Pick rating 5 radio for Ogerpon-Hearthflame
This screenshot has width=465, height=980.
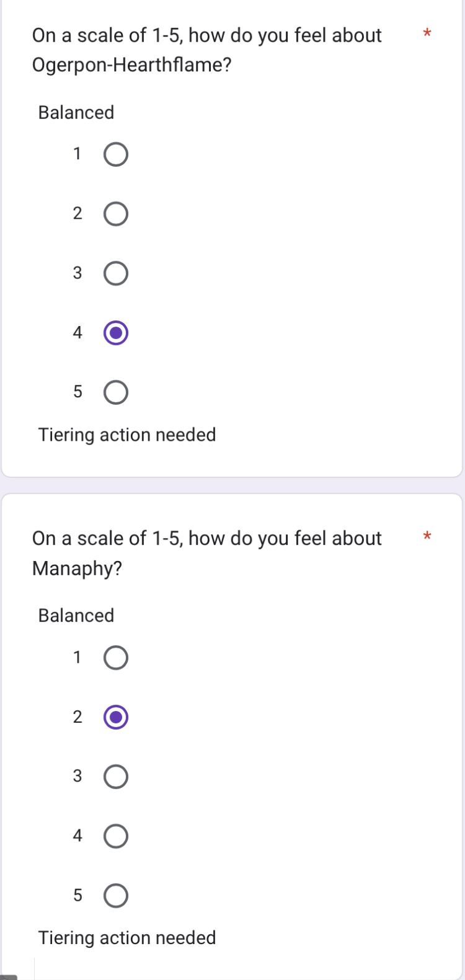pos(116,392)
